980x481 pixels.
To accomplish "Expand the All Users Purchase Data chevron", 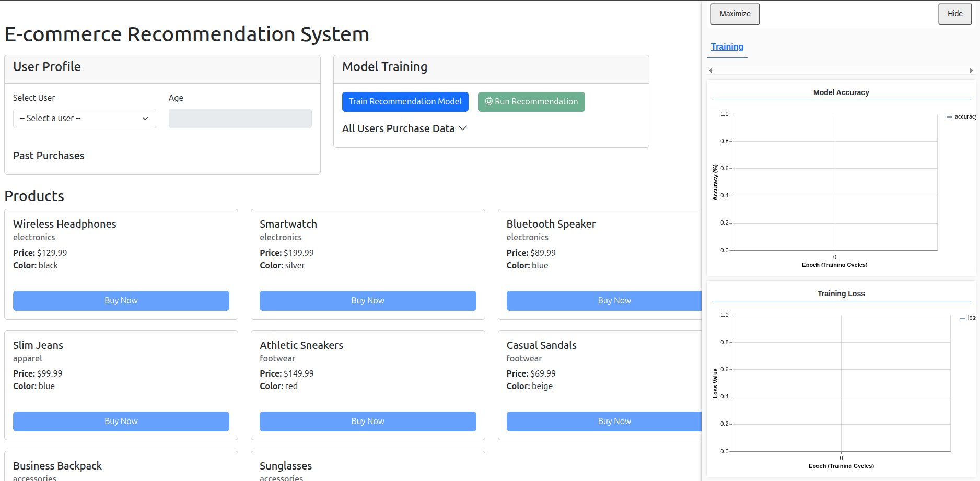I will point(463,128).
